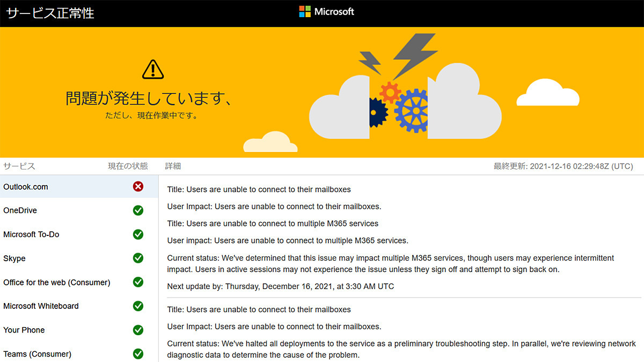Click the Current status paragraph about intermittent impact

(391, 264)
